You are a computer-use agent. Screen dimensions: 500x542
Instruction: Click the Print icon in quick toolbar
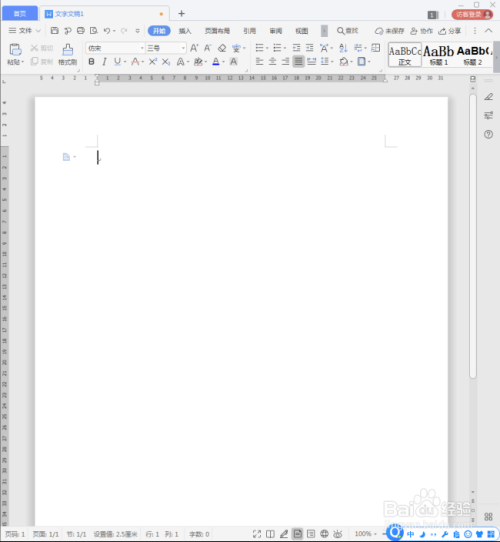(81, 31)
